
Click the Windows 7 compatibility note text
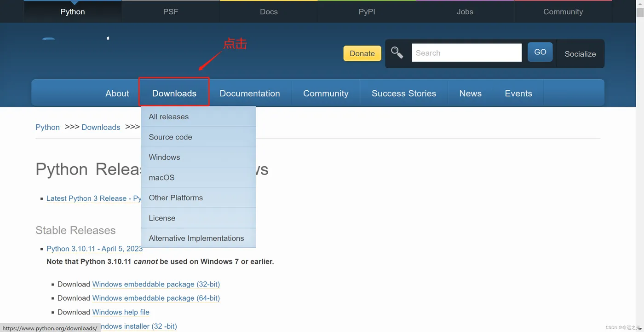pos(160,262)
